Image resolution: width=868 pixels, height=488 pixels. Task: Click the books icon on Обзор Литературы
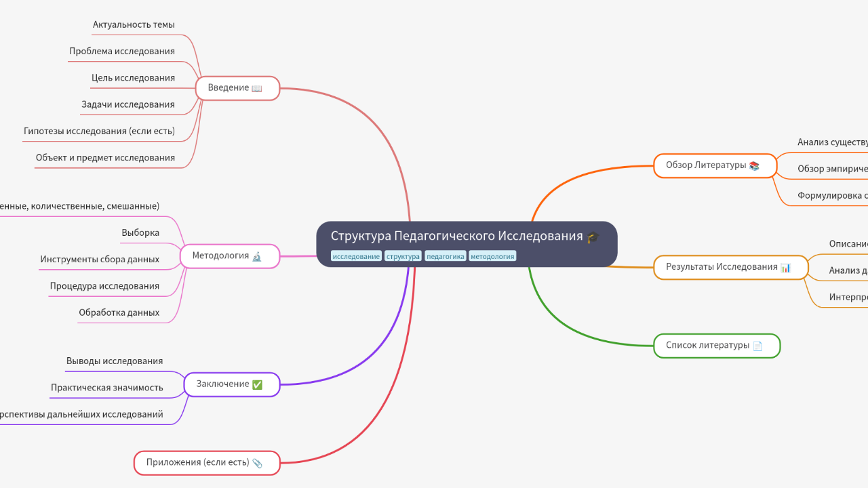tap(755, 165)
